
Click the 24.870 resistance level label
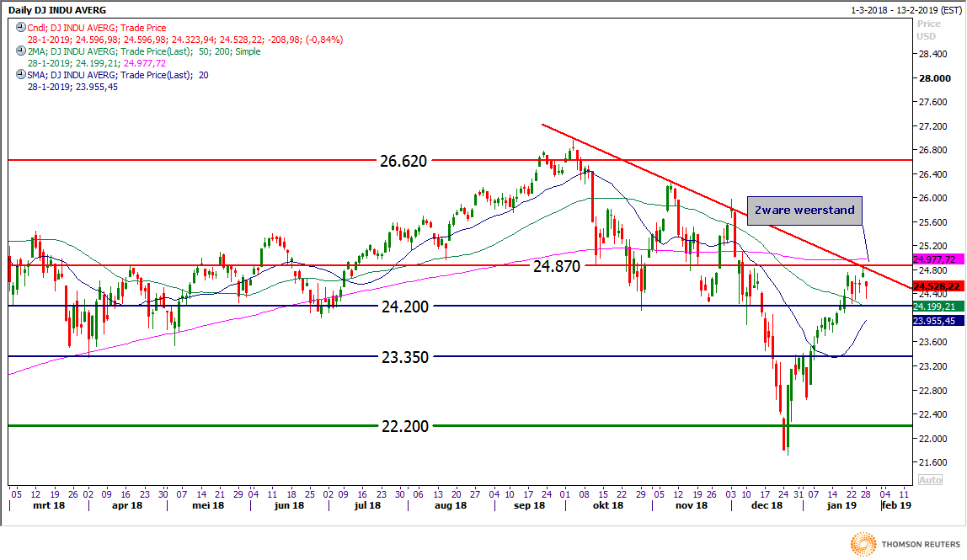(x=556, y=266)
